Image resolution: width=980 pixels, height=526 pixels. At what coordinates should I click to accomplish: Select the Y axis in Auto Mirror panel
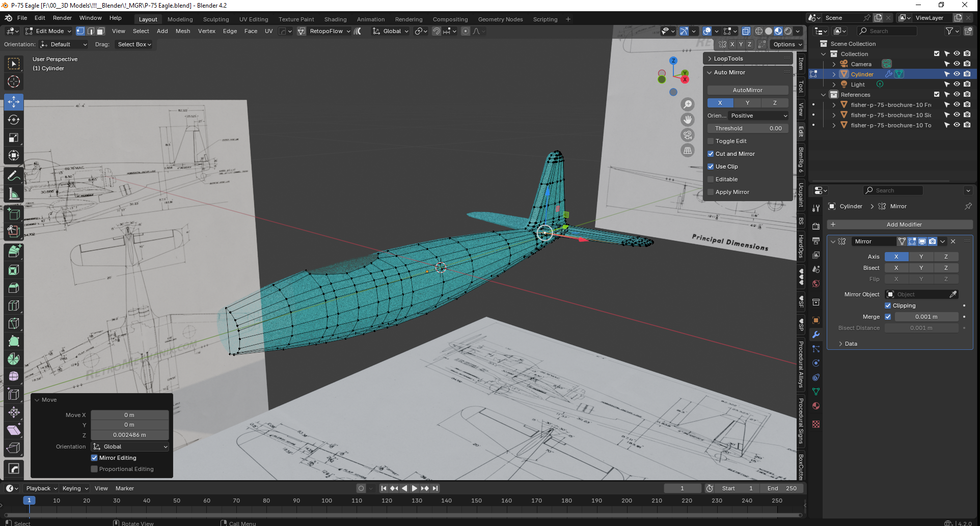click(x=748, y=103)
